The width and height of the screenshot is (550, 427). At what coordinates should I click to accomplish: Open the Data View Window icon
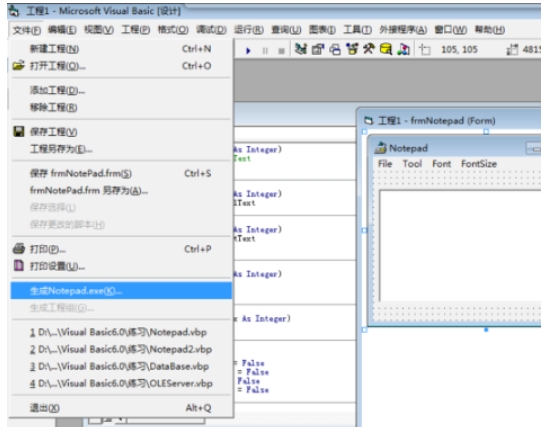click(386, 49)
